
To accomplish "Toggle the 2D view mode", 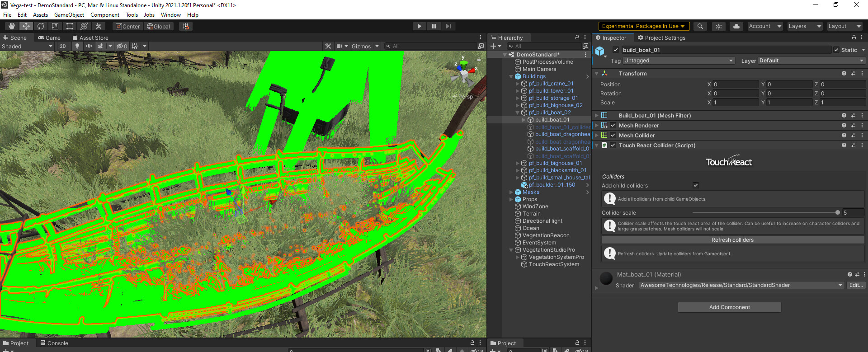I will point(62,46).
